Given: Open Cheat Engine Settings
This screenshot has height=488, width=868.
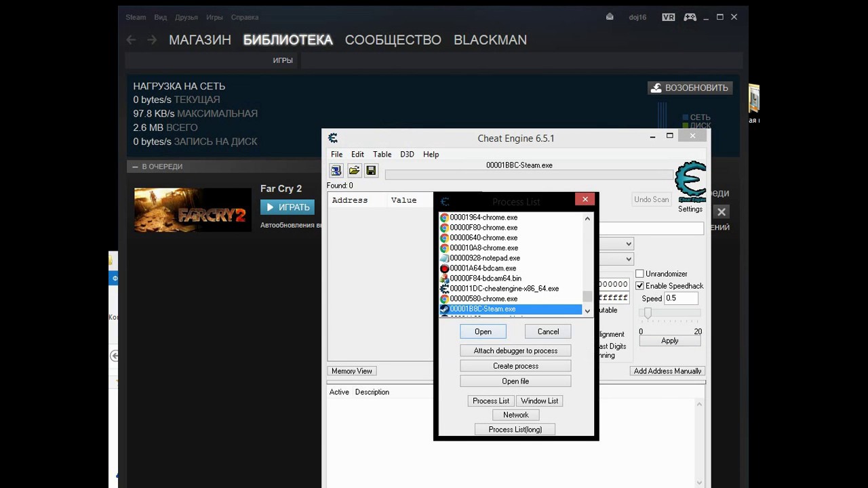Looking at the screenshot, I should (x=690, y=209).
